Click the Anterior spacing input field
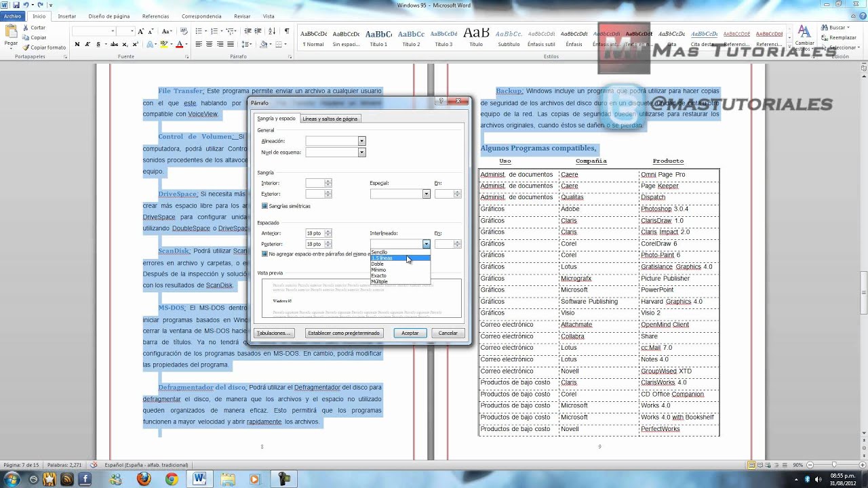 [x=315, y=233]
